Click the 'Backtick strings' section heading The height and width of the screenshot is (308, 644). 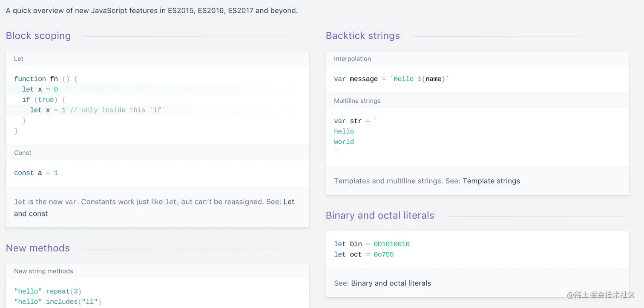[x=362, y=36]
